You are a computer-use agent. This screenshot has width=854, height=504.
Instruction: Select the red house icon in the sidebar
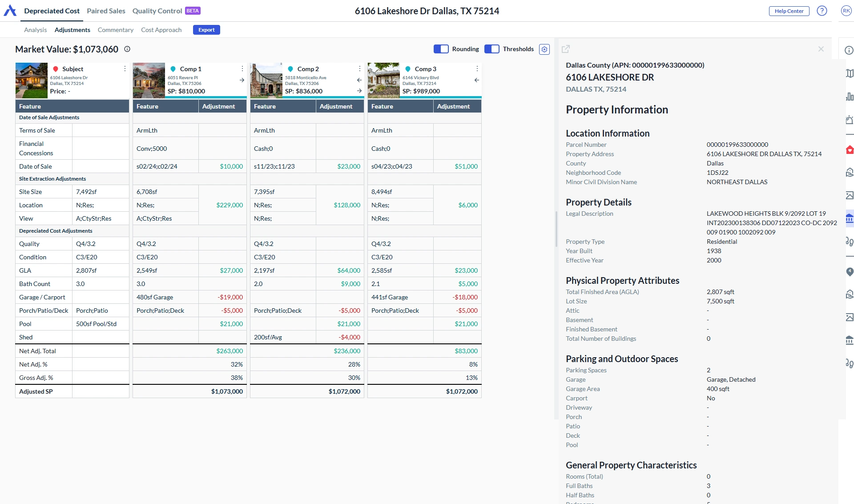[849, 149]
